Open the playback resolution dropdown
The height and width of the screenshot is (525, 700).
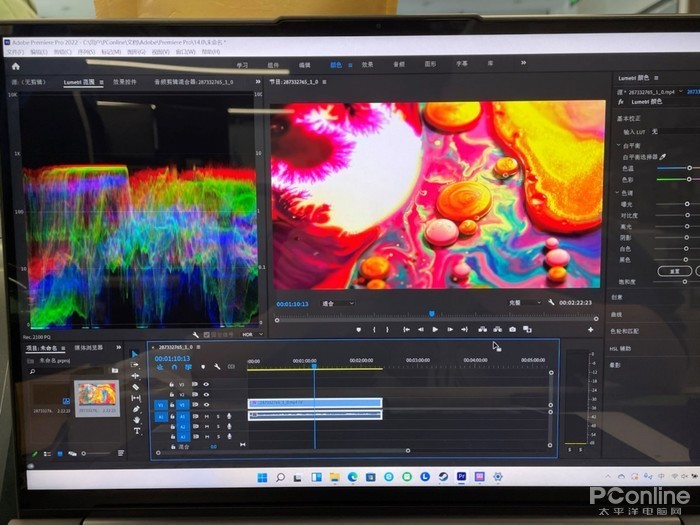pos(522,302)
